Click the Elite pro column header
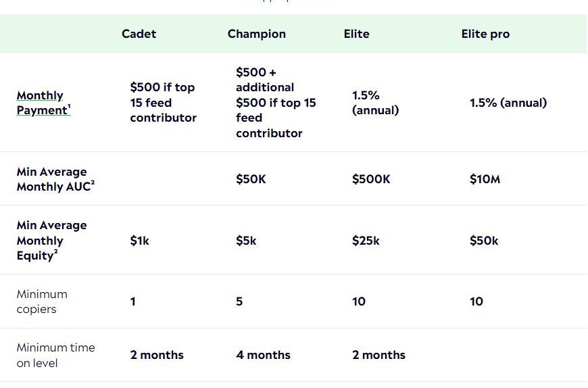The height and width of the screenshot is (388, 588). [x=485, y=34]
